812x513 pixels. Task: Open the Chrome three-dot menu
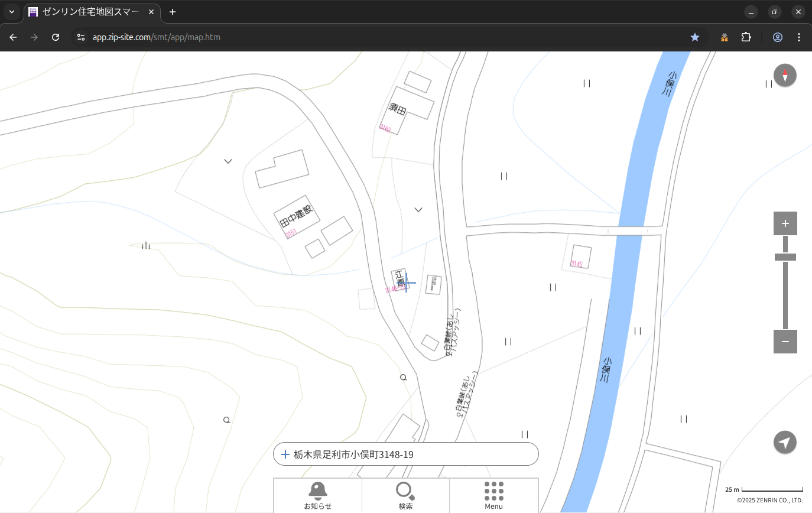tap(799, 37)
